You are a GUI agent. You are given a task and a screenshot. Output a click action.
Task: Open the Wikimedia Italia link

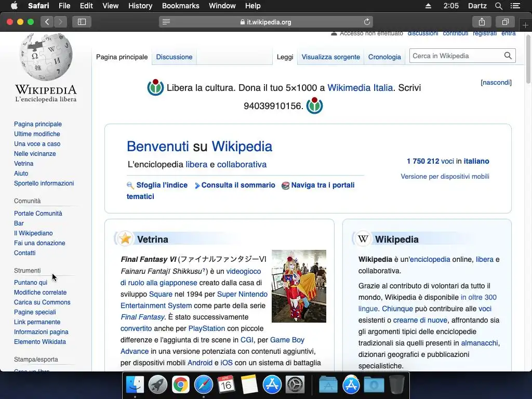[360, 87]
